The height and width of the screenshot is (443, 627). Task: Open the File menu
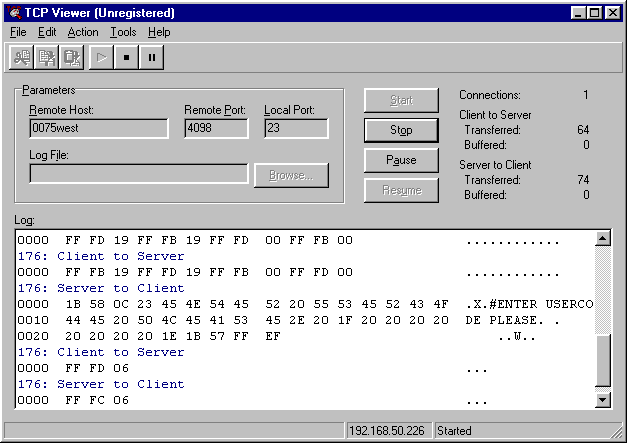pyautogui.click(x=18, y=32)
